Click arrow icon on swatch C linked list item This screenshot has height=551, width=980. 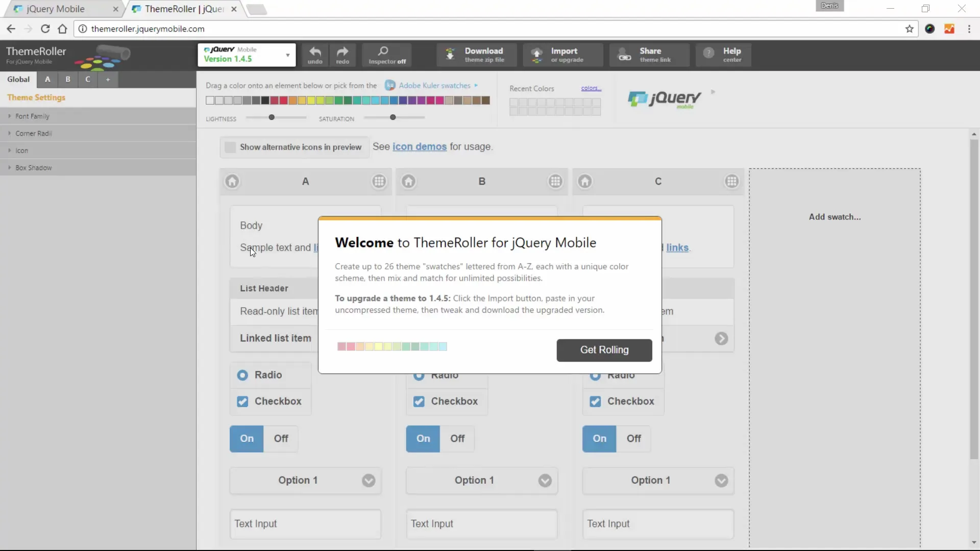pos(721,339)
